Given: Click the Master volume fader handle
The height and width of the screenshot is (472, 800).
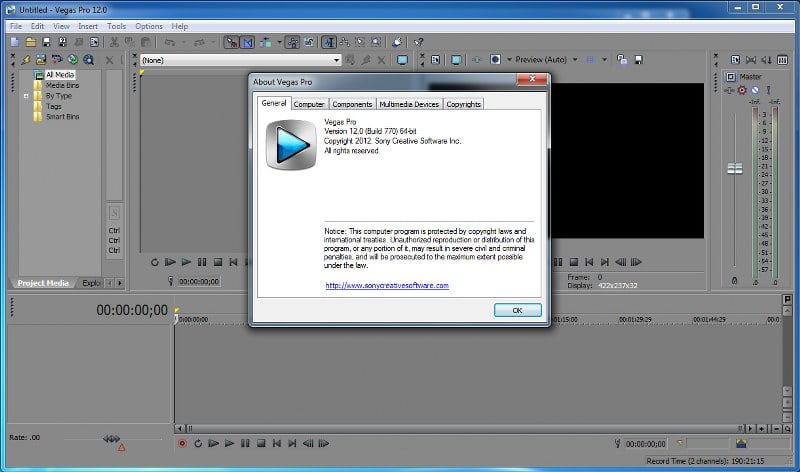Looking at the screenshot, I should (735, 168).
